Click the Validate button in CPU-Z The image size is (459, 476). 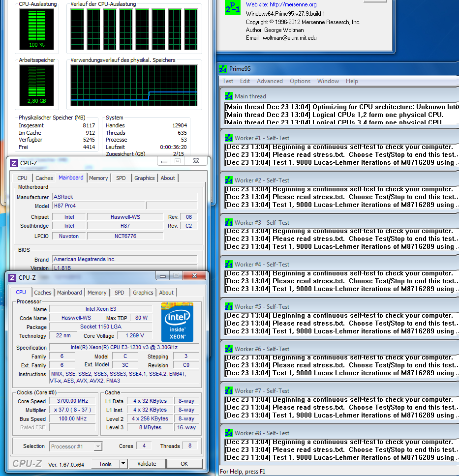(147, 464)
